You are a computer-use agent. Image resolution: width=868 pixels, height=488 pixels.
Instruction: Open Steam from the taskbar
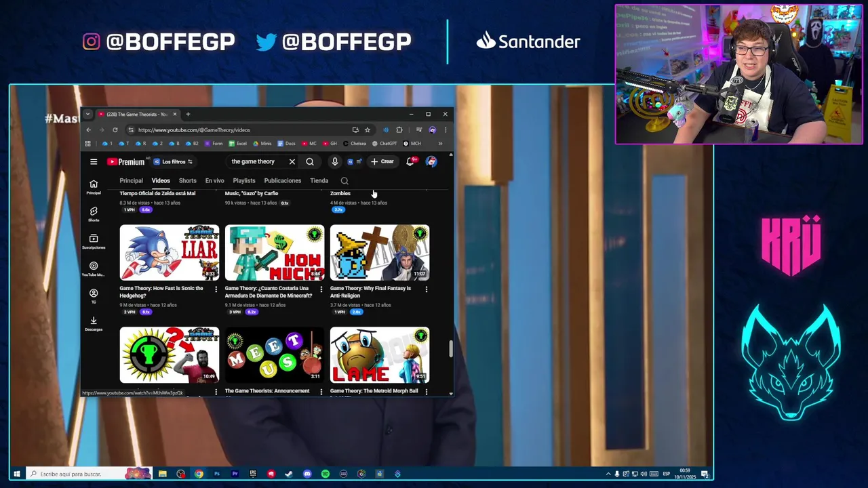[289, 474]
